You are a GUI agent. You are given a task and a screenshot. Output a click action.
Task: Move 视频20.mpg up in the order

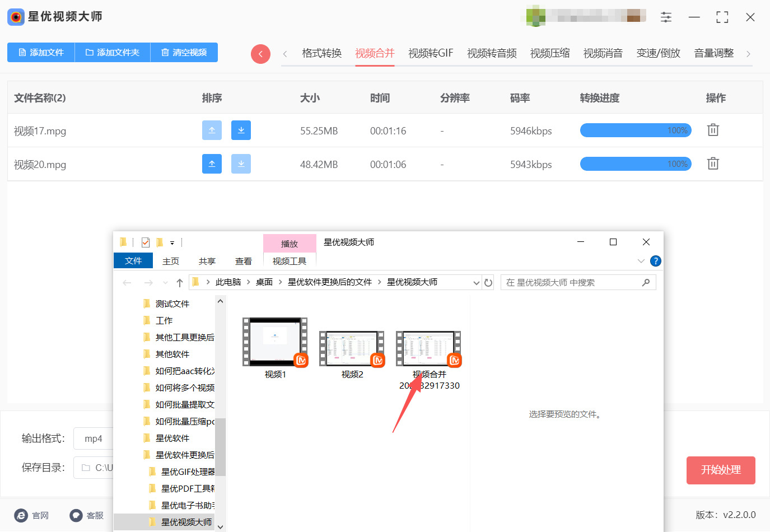212,164
